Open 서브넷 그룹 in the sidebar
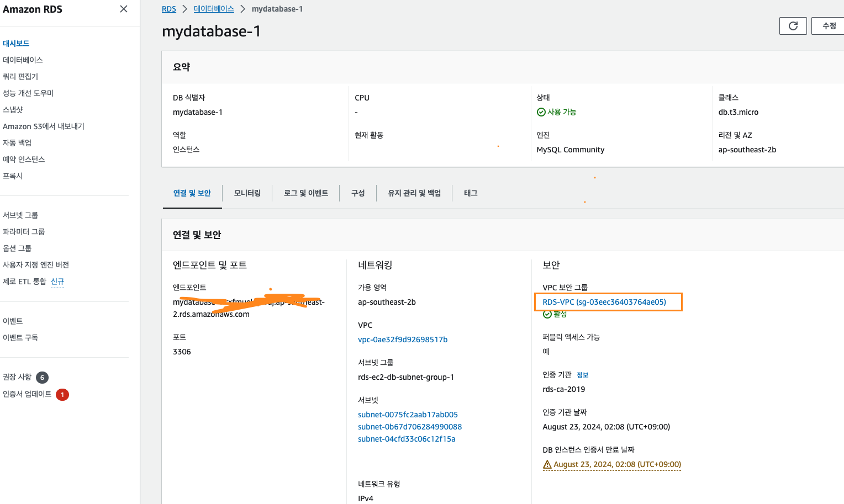 click(x=20, y=215)
